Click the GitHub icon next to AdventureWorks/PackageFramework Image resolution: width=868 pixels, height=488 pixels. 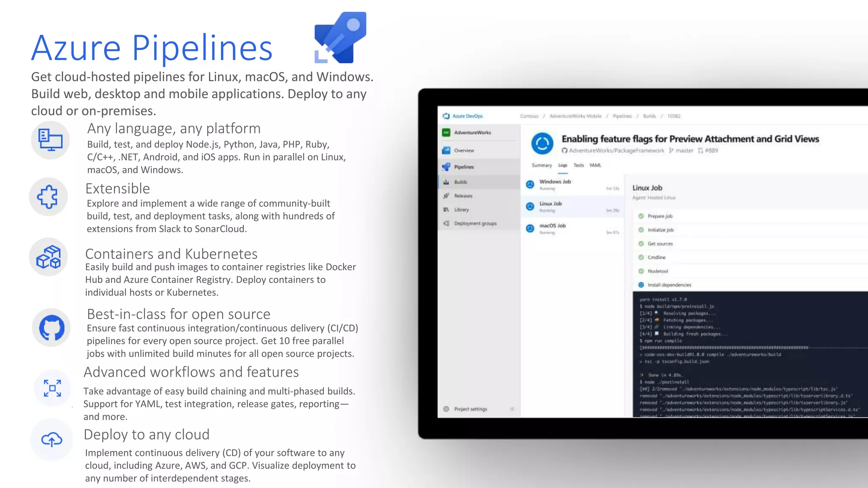pos(565,151)
